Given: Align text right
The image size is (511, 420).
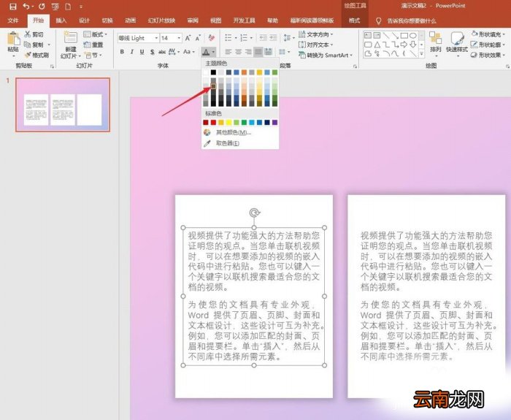Looking at the screenshot, I should (248, 52).
